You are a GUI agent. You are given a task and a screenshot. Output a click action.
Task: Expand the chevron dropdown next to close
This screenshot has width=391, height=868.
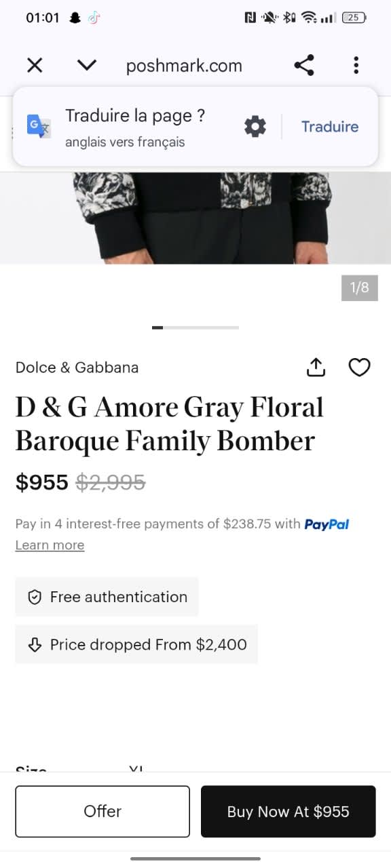click(87, 65)
